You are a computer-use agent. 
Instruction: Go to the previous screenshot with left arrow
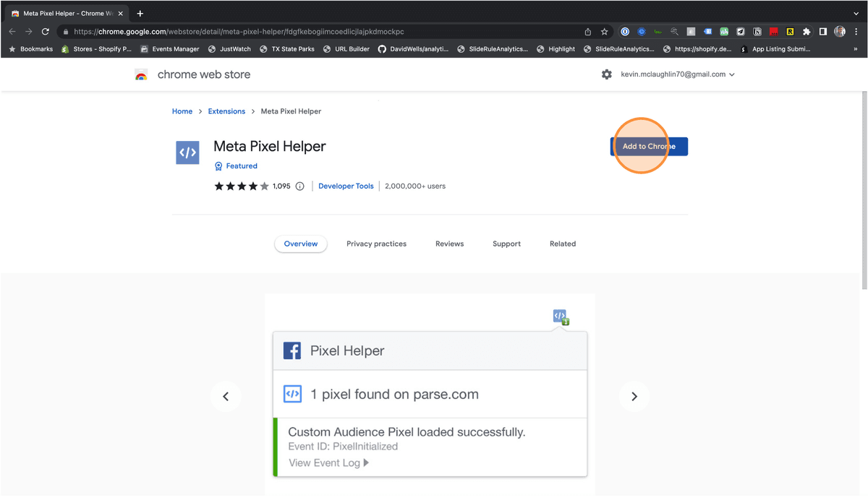coord(226,396)
